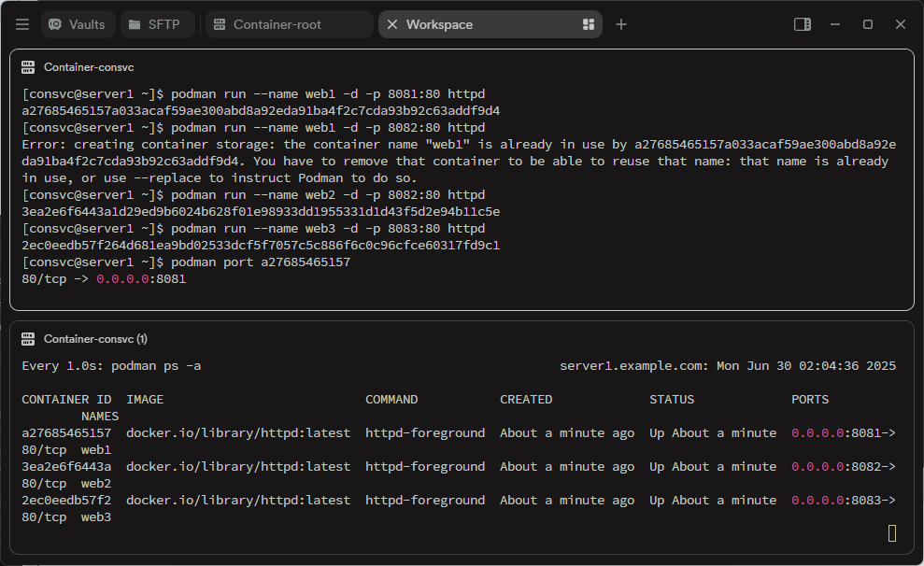
Task: Click the Vaults tab icon
Action: click(x=55, y=24)
